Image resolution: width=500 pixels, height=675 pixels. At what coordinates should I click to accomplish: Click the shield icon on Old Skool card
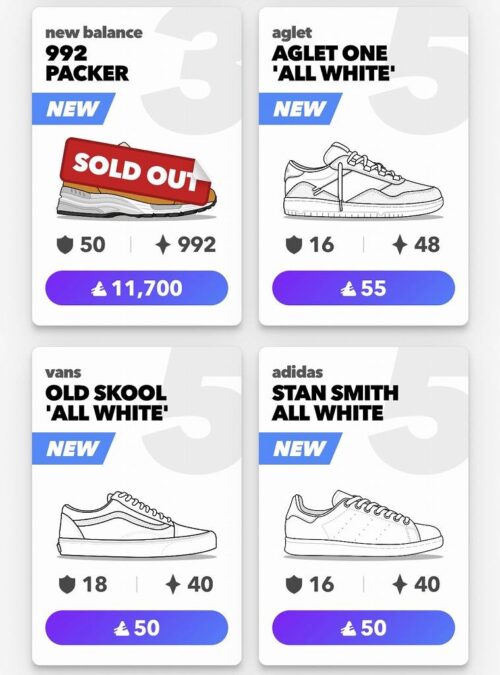pos(67,585)
